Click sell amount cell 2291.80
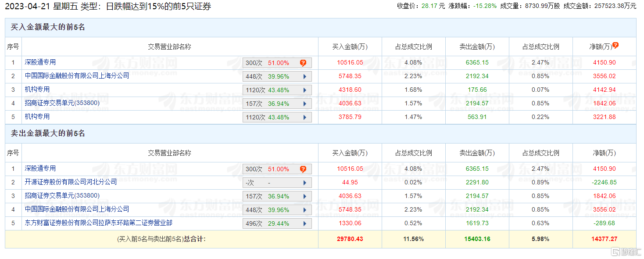The height and width of the screenshot is (259, 644). coord(477,182)
